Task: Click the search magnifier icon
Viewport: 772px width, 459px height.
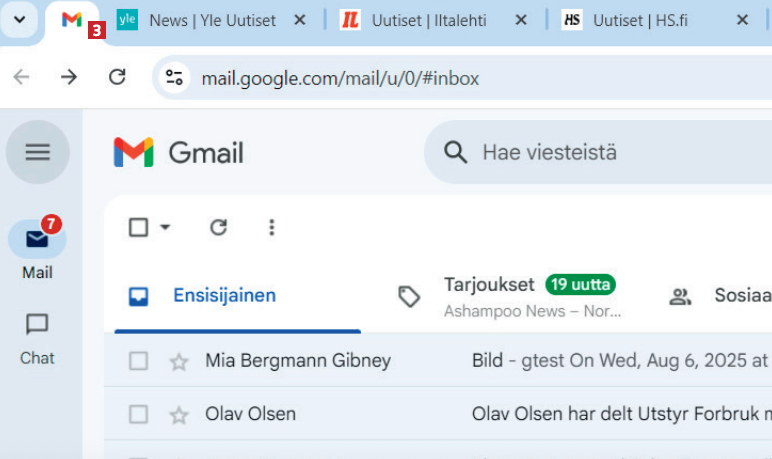Action: point(456,152)
